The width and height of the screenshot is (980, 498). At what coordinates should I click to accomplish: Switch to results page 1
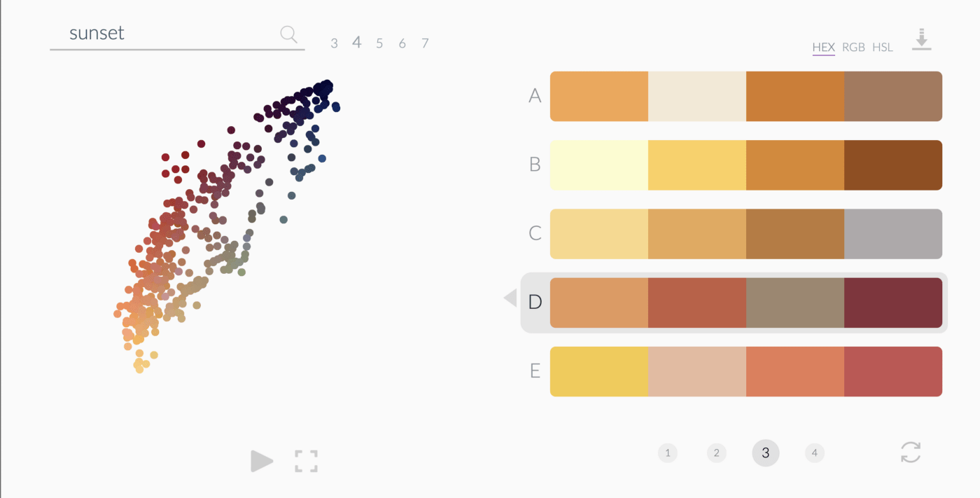[x=668, y=453]
